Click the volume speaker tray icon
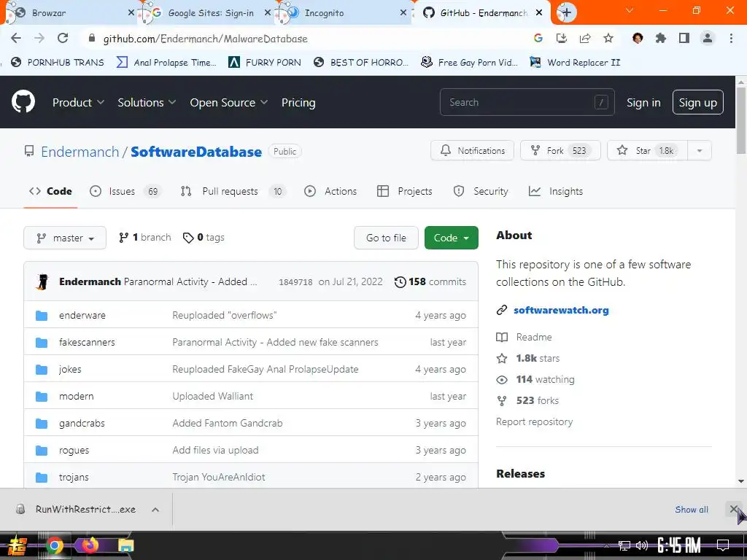 click(642, 545)
